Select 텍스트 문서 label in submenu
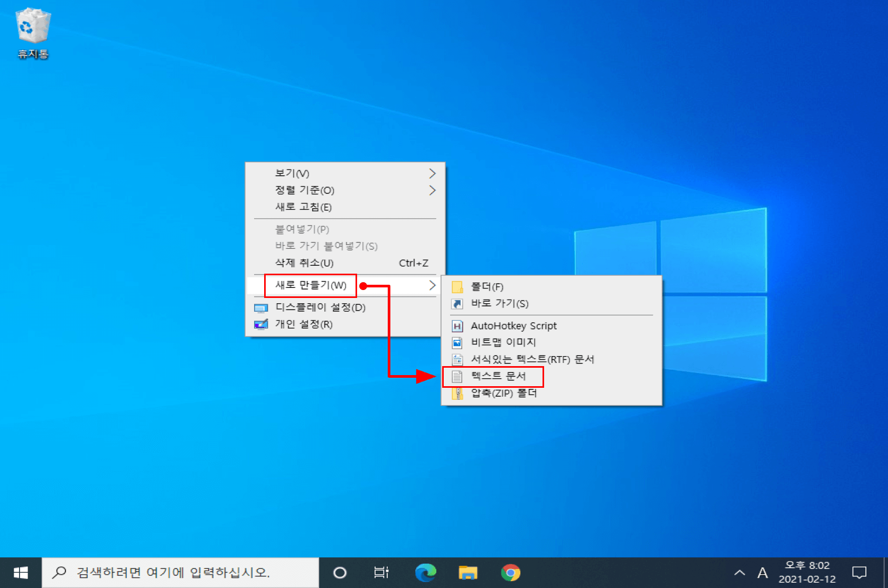 (498, 376)
